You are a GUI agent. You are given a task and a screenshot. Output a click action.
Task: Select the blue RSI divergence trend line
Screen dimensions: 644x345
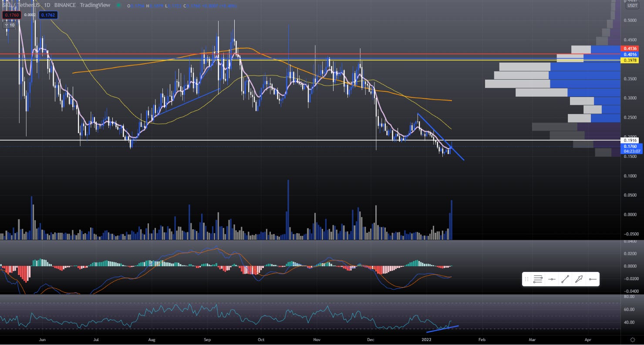coord(442,328)
